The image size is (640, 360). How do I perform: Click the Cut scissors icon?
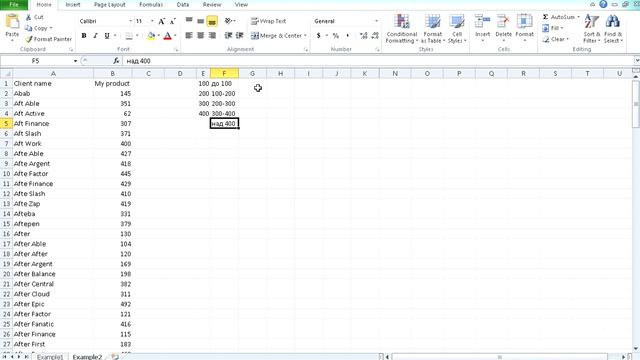[x=29, y=17]
